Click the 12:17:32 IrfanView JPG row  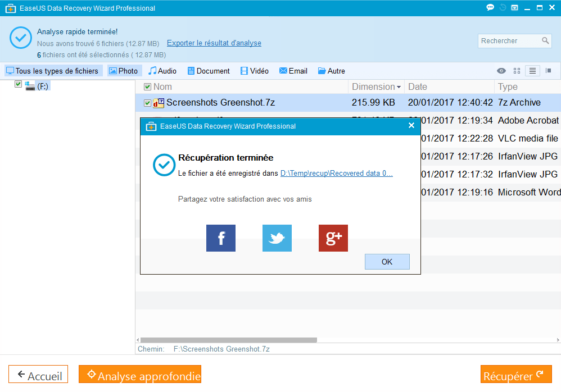[x=491, y=175]
